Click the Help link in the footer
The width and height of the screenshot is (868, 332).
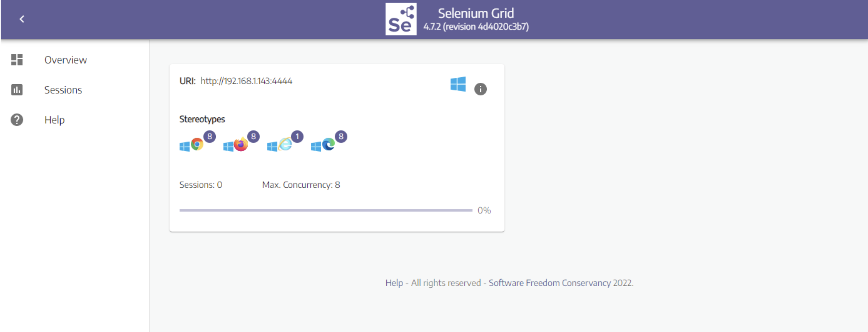394,283
